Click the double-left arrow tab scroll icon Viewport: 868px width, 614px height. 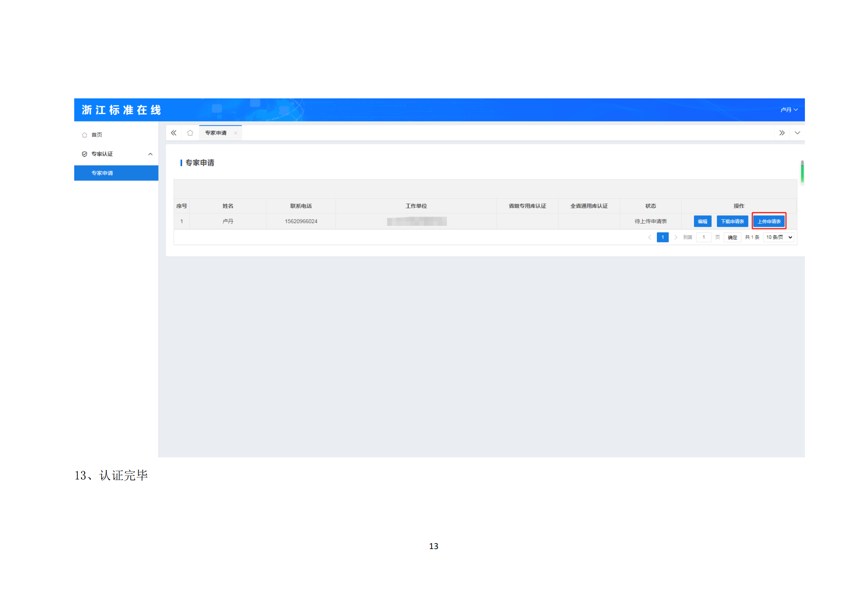point(174,133)
